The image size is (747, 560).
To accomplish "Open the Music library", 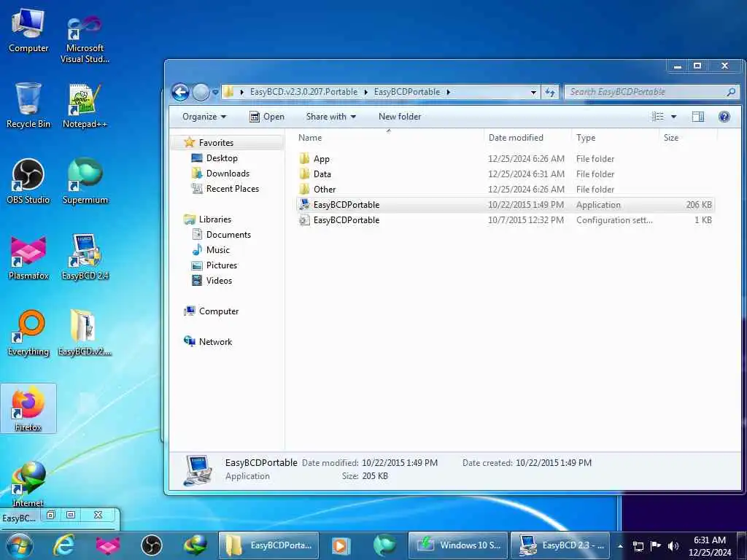I will click(217, 250).
